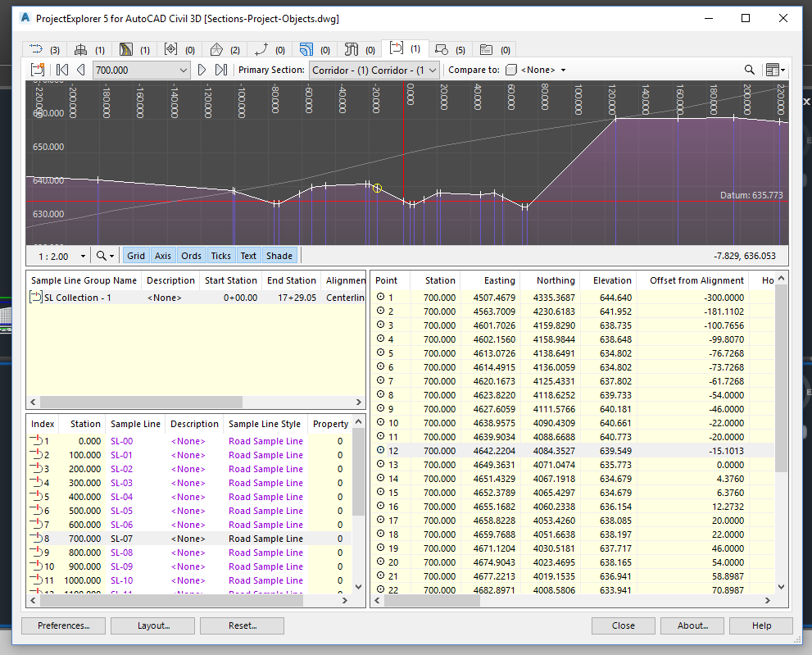Screen dimensions: 812x655
Task: Click the Close button at bottom
Action: tap(624, 625)
